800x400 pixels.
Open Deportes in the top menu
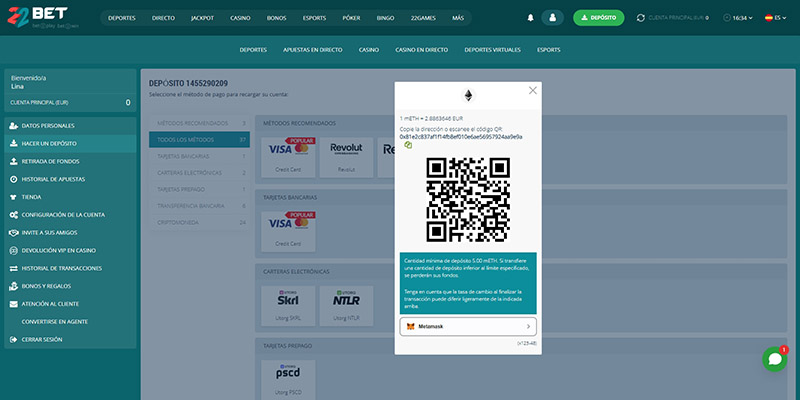pyautogui.click(x=122, y=18)
